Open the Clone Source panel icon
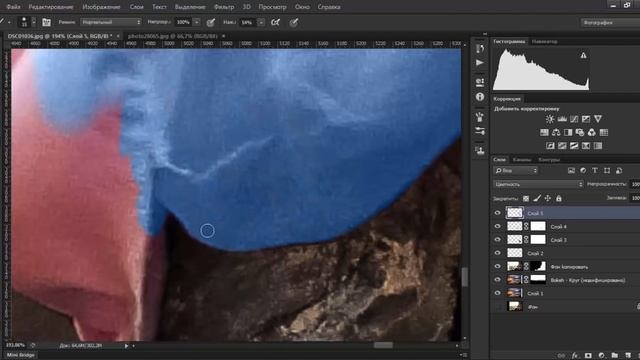Screen dimensions: 640x360 pos(480,150)
